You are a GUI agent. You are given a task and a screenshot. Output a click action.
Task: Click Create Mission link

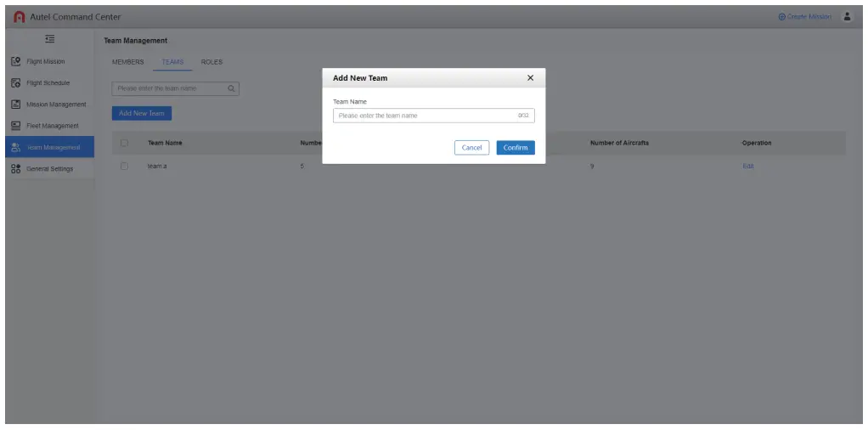(x=805, y=17)
